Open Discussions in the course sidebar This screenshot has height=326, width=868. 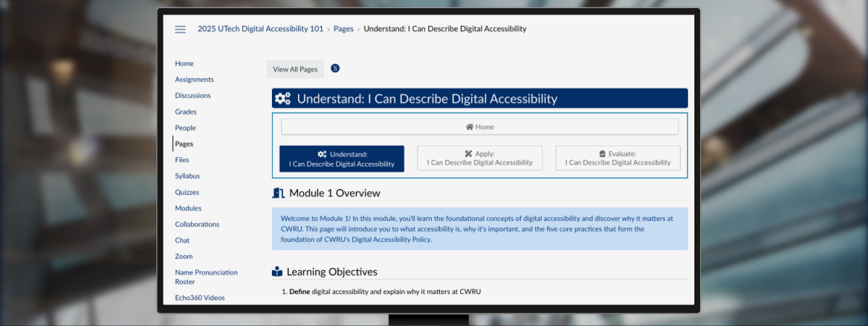[x=193, y=96]
